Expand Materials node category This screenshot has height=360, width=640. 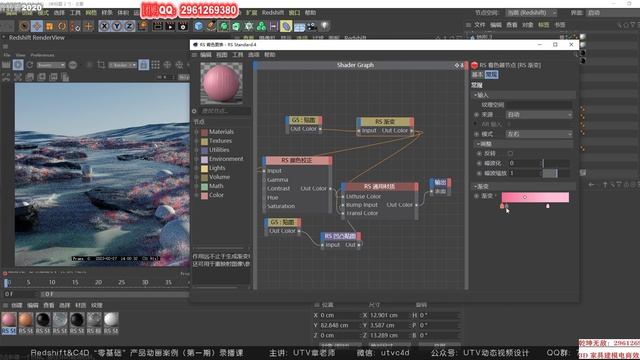196,132
